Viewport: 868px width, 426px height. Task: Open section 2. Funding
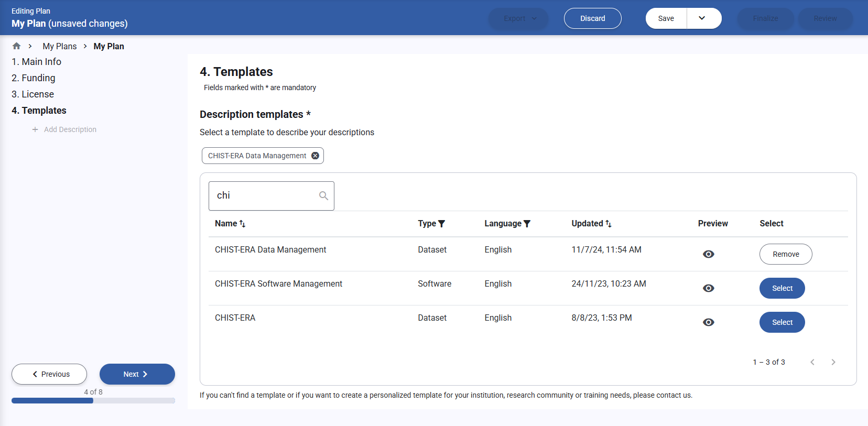[34, 78]
